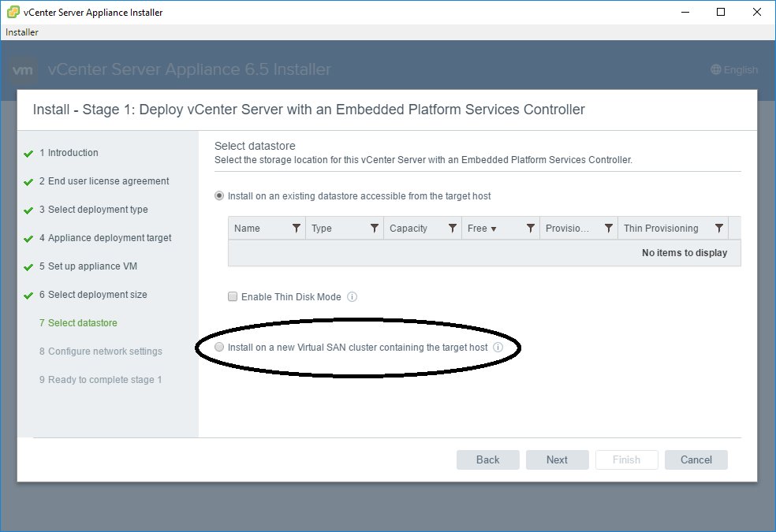Open the Installer menu
Image resolution: width=776 pixels, height=532 pixels.
click(x=22, y=32)
